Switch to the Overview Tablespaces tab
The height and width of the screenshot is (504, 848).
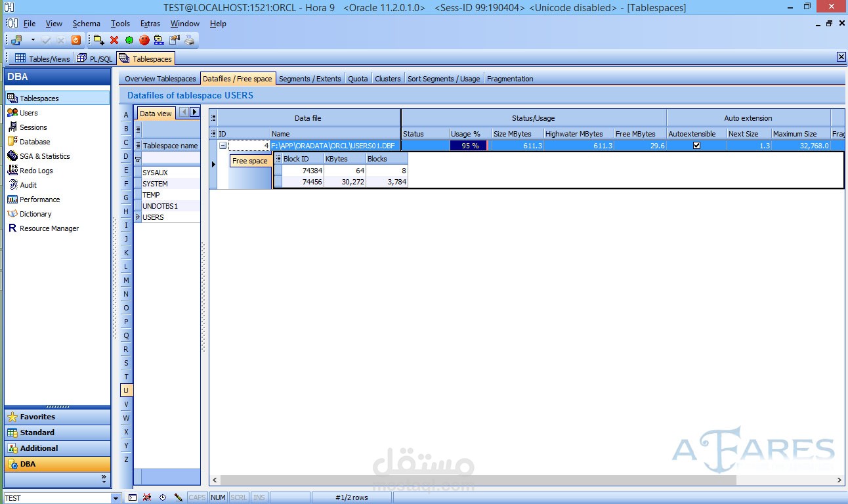click(160, 79)
